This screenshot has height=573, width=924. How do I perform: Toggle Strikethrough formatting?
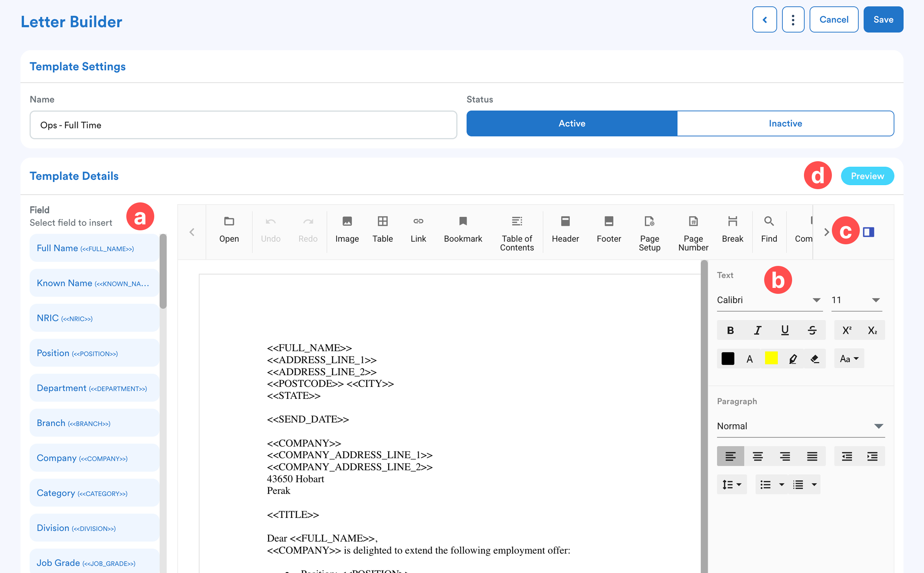pos(812,330)
